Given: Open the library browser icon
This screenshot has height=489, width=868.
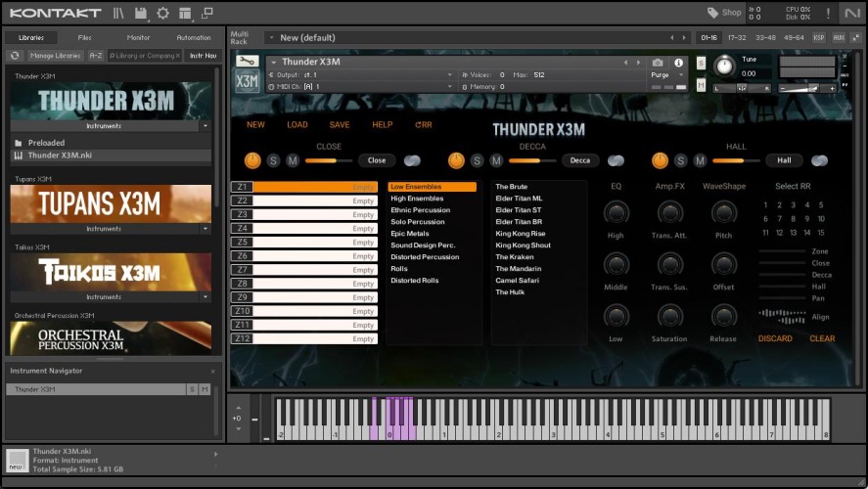Looking at the screenshot, I should (118, 13).
